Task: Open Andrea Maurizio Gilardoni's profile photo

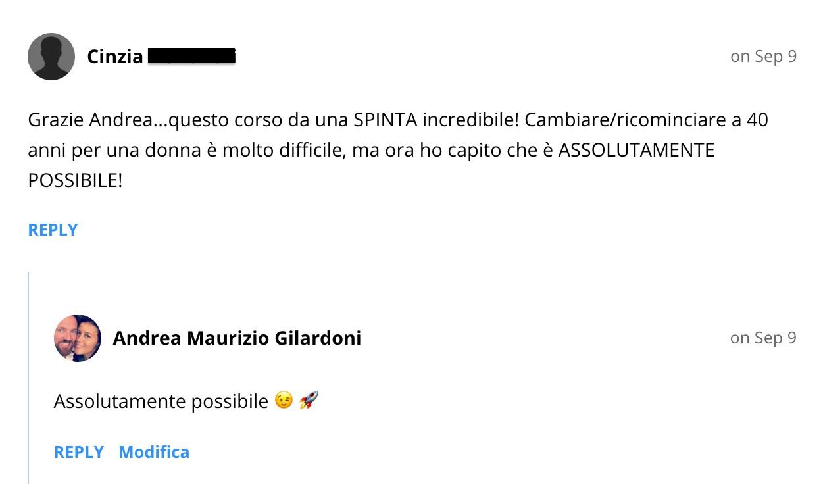Action: pos(78,338)
